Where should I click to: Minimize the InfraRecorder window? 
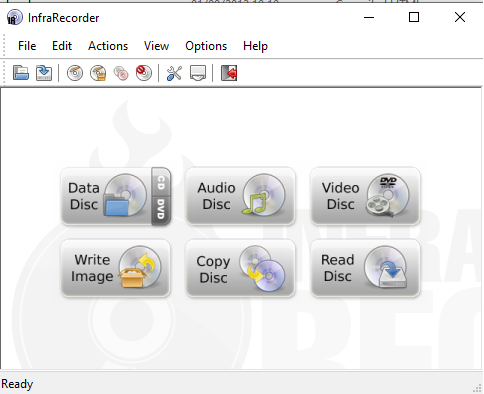[x=369, y=17]
